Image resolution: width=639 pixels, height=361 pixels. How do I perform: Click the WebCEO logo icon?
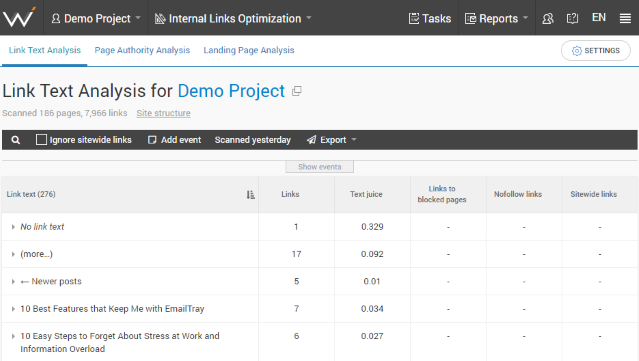[19, 18]
